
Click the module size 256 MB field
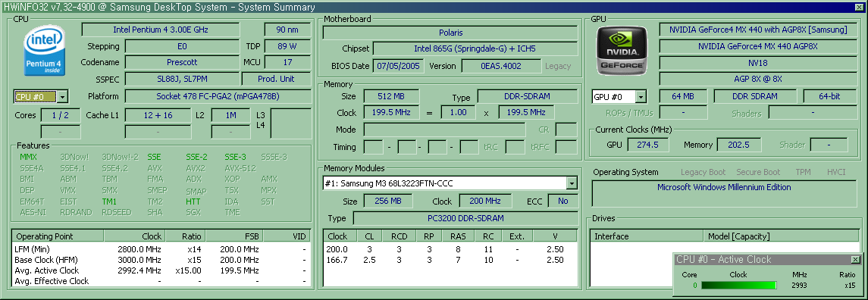(388, 201)
